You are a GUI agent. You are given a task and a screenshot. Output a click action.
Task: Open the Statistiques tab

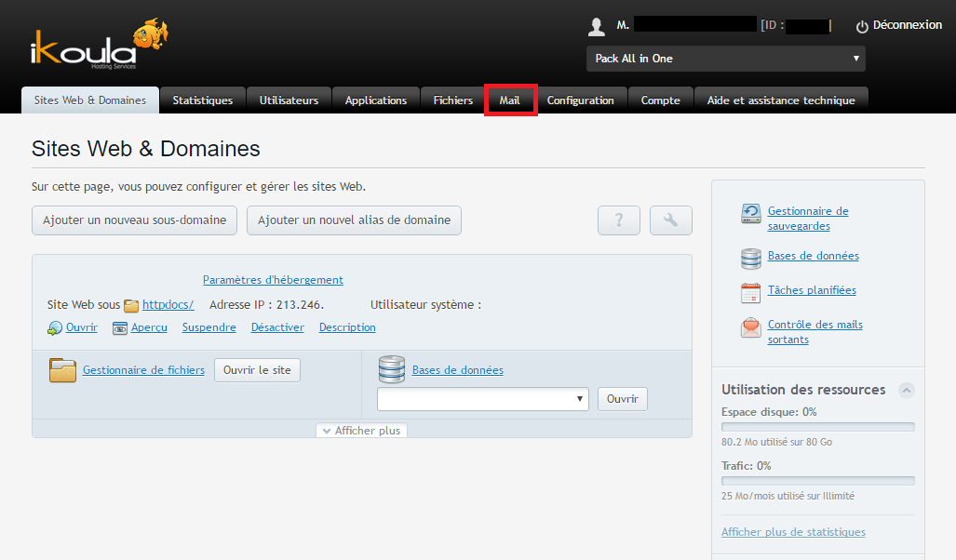(x=202, y=100)
